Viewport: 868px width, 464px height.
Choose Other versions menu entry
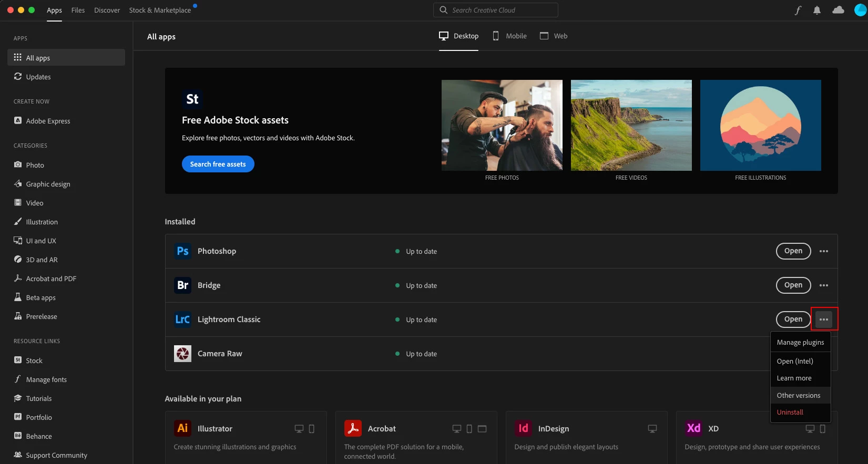tap(801, 396)
